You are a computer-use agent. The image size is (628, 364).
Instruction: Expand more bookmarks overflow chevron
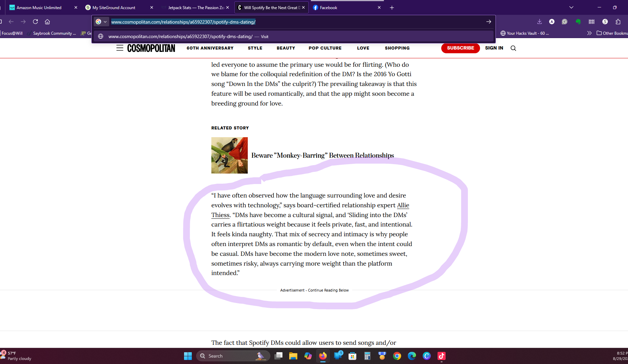pos(589,33)
